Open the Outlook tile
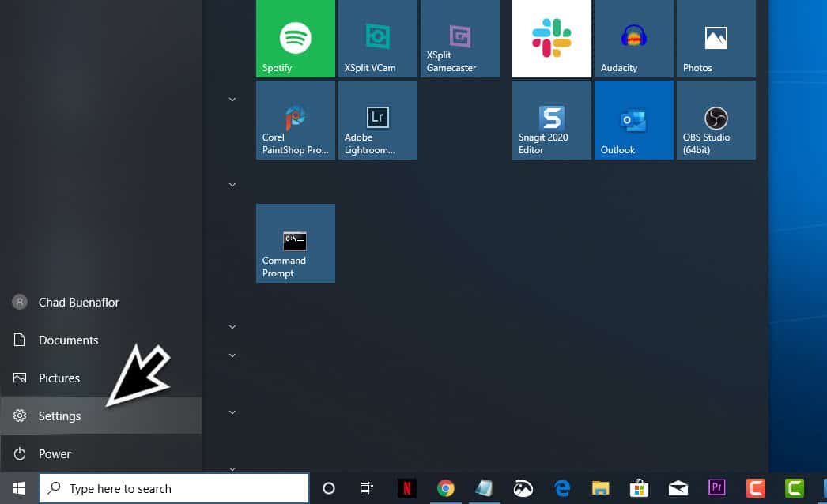This screenshot has width=827, height=504. point(634,120)
